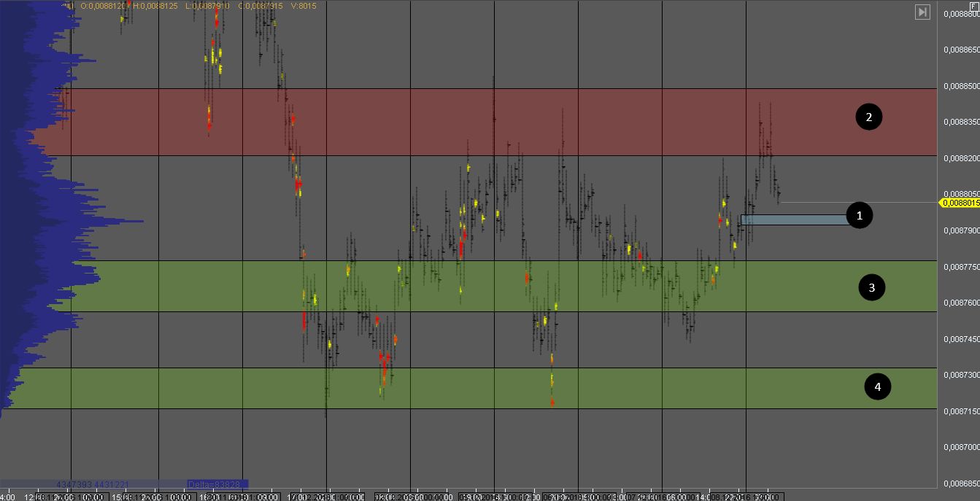Viewport: 980px width, 501px height.
Task: Click the scroll-to-latest-bar arrow button
Action: click(922, 12)
